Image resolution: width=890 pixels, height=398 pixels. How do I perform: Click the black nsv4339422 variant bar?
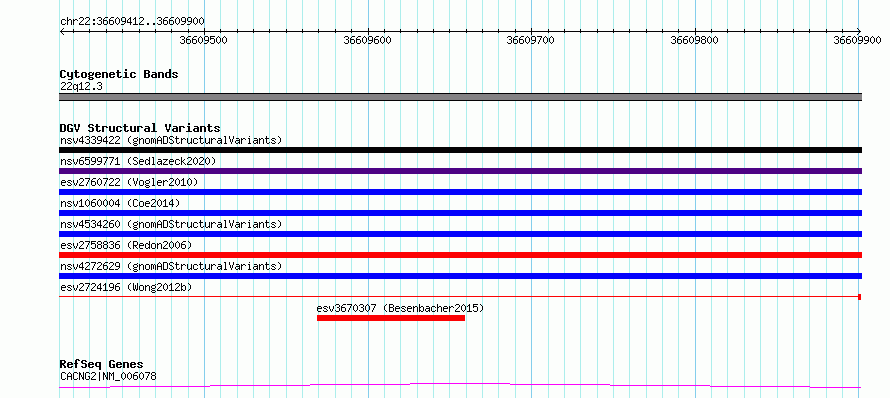(x=460, y=150)
